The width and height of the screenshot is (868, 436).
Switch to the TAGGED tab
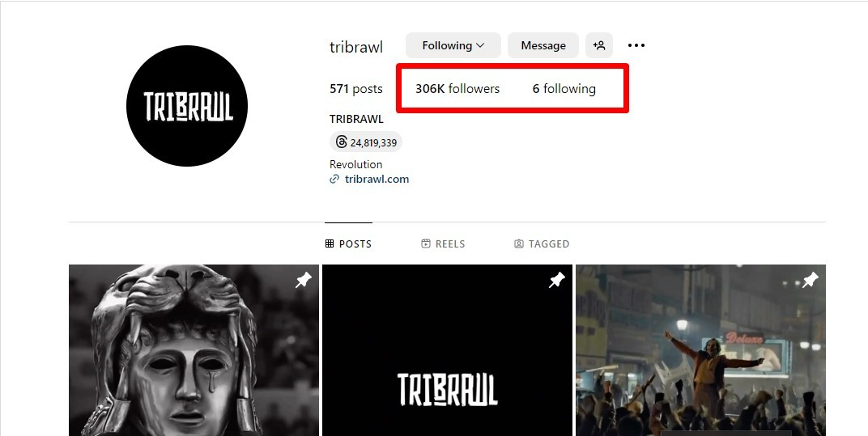pyautogui.click(x=542, y=244)
